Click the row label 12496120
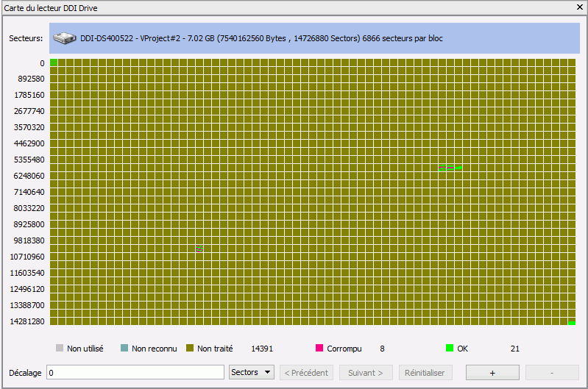The image size is (588, 389). pos(27,289)
